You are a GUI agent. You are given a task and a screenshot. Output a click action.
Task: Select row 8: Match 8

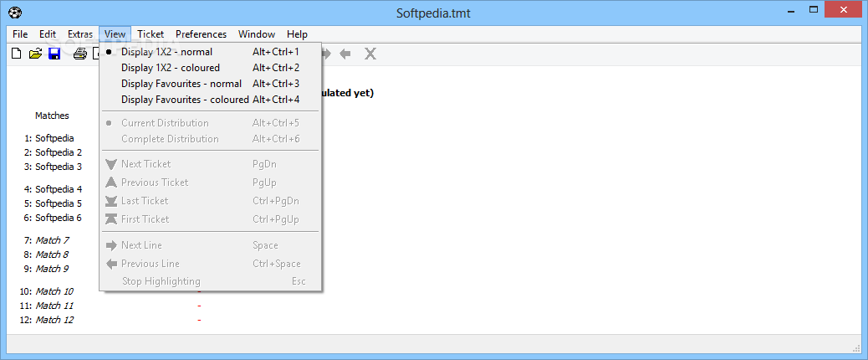click(x=47, y=255)
